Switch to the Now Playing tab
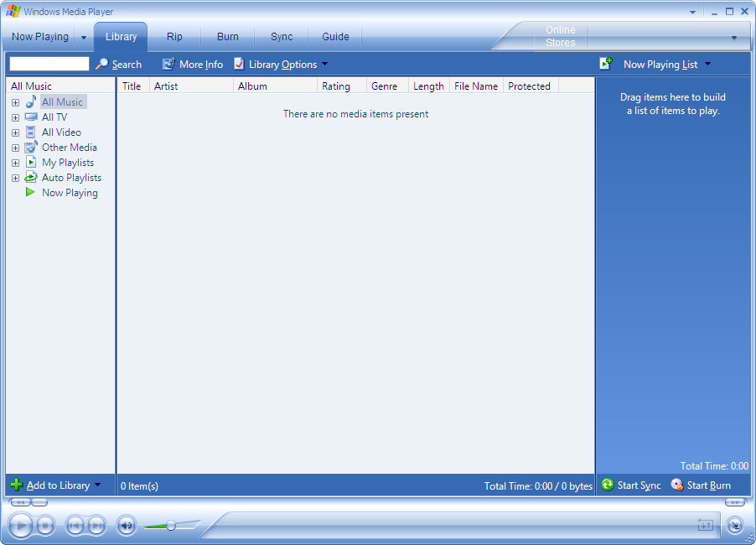The width and height of the screenshot is (756, 545). [x=40, y=37]
